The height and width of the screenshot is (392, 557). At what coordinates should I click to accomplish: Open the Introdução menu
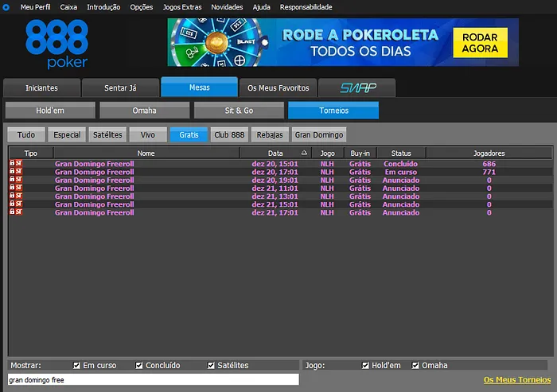click(x=103, y=7)
